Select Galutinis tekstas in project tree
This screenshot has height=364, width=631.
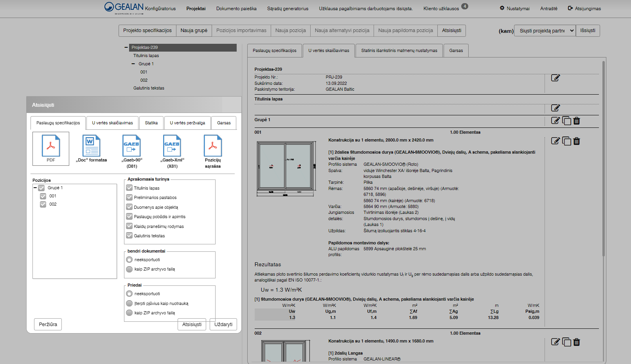(149, 88)
